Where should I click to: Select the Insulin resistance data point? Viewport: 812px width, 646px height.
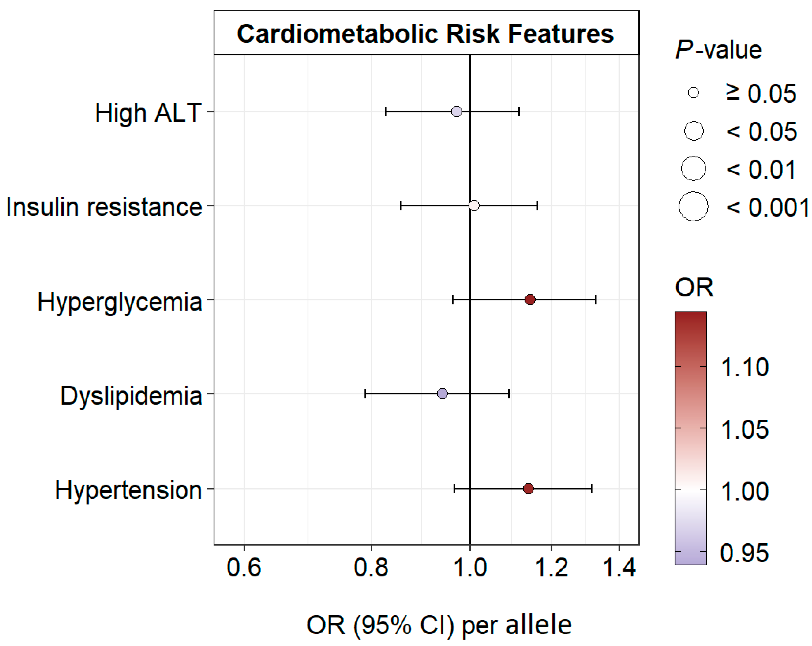(x=474, y=206)
